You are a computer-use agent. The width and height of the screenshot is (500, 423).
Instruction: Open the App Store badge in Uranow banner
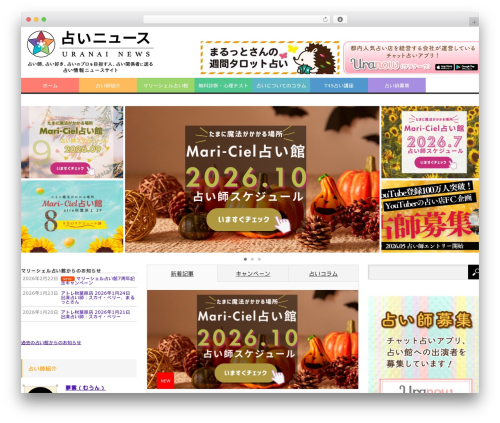click(444, 67)
